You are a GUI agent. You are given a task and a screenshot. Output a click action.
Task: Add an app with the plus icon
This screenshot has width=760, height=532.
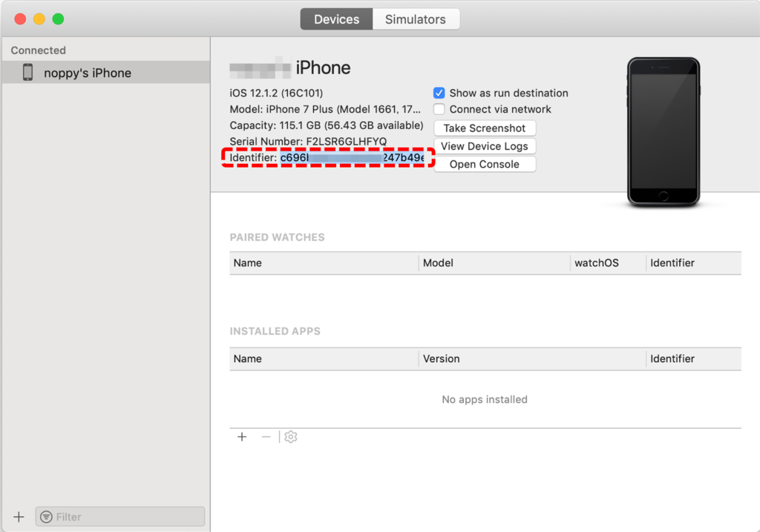[242, 437]
